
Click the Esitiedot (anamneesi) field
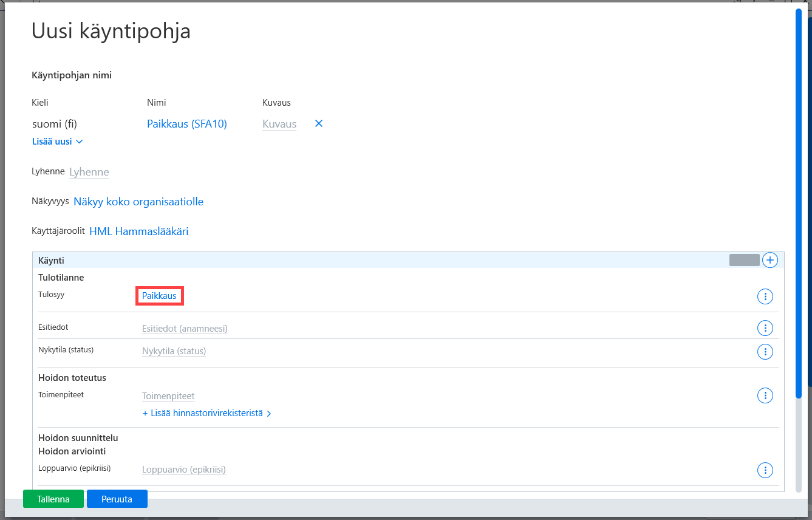185,329
